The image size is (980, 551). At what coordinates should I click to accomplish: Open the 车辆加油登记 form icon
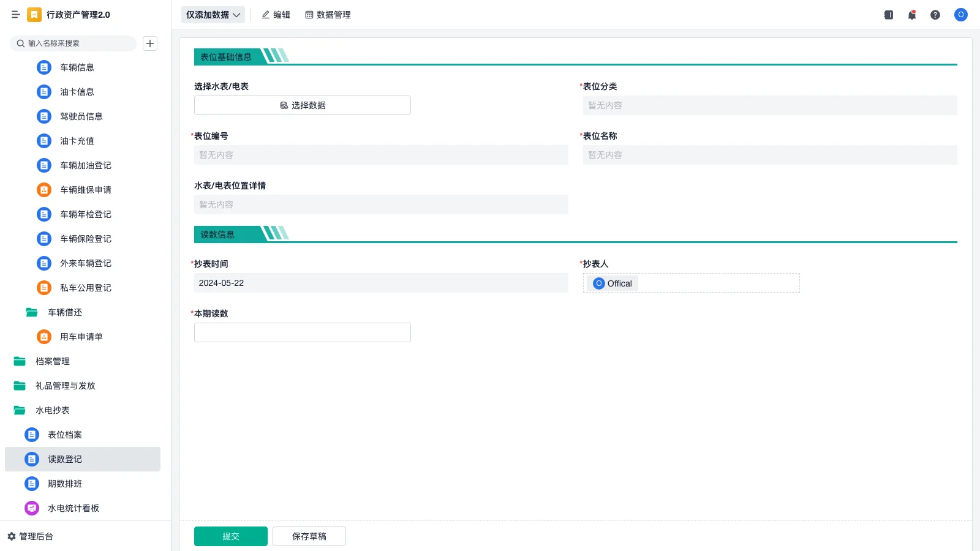[44, 165]
